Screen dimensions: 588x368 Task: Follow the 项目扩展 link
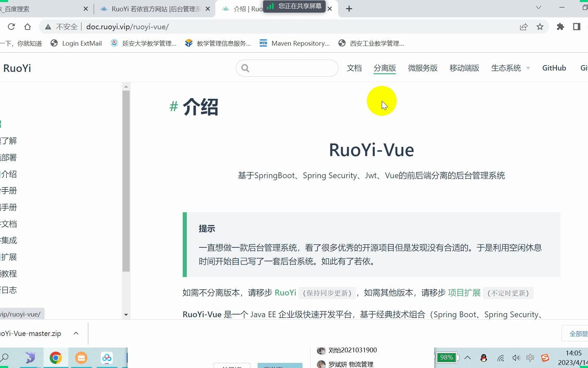click(x=464, y=293)
